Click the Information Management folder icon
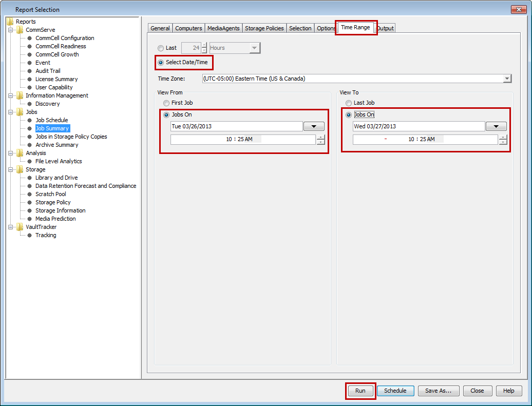The image size is (532, 406). [20, 95]
